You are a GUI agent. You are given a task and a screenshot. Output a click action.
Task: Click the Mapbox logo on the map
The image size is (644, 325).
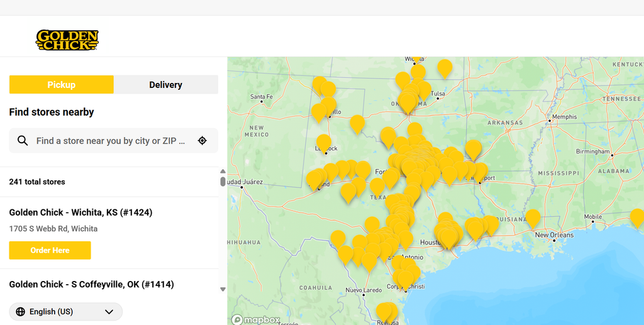(255, 319)
